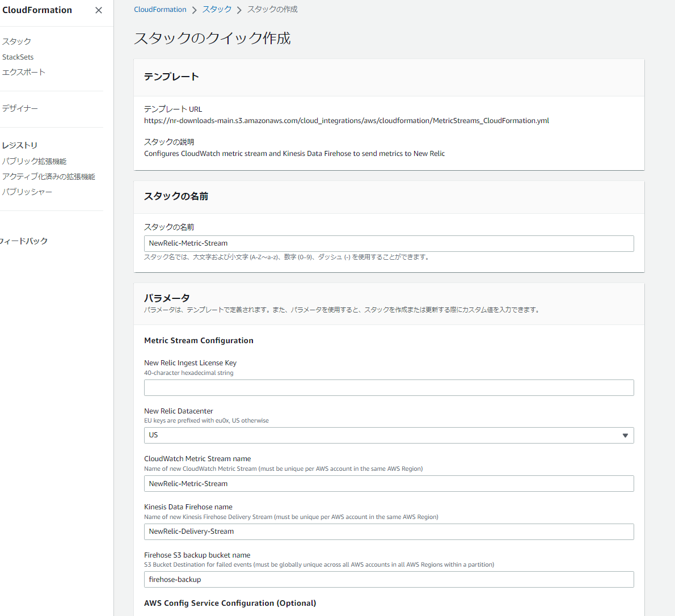675x616 pixels.
Task: Click フィードバック in sidebar
Action: click(24, 241)
